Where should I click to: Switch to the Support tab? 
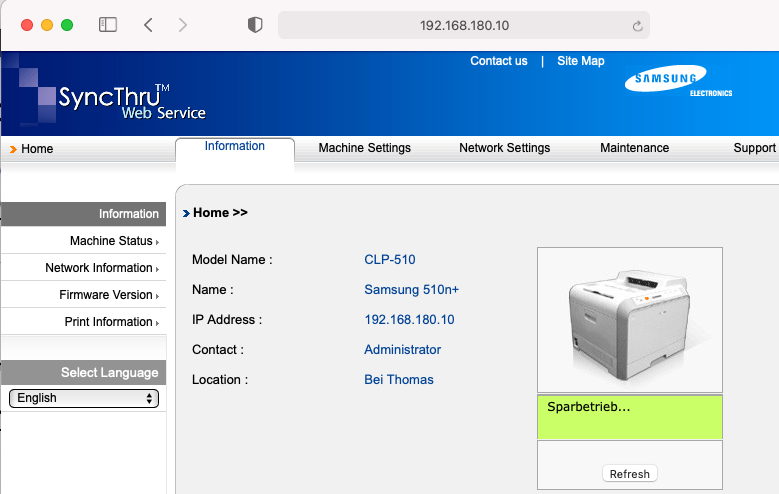pyautogui.click(x=754, y=148)
